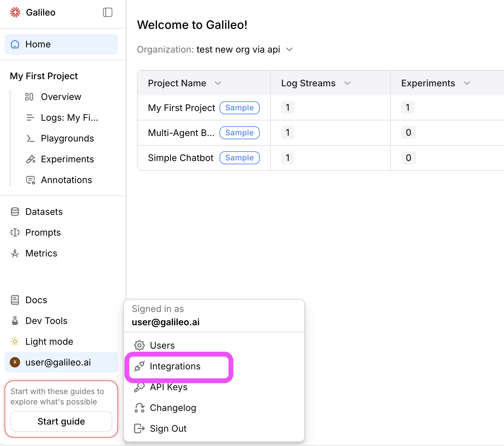Viewport: 504px width, 446px height.
Task: Open the Organization dropdown for test new org
Action: (x=290, y=49)
